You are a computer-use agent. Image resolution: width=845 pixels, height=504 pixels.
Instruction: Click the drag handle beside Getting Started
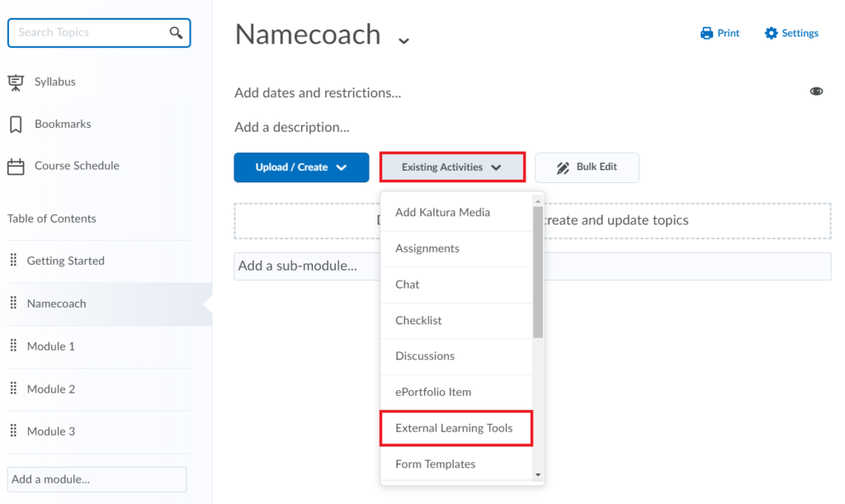pos(14,260)
